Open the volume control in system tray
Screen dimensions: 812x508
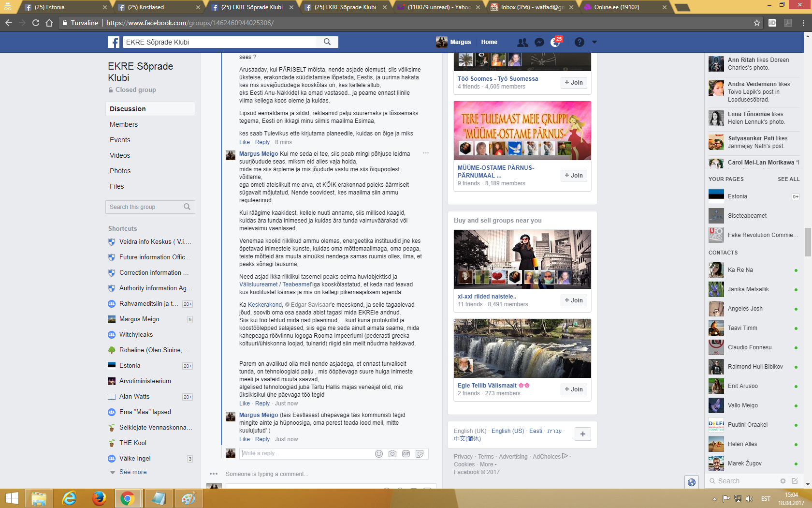pyautogui.click(x=749, y=499)
